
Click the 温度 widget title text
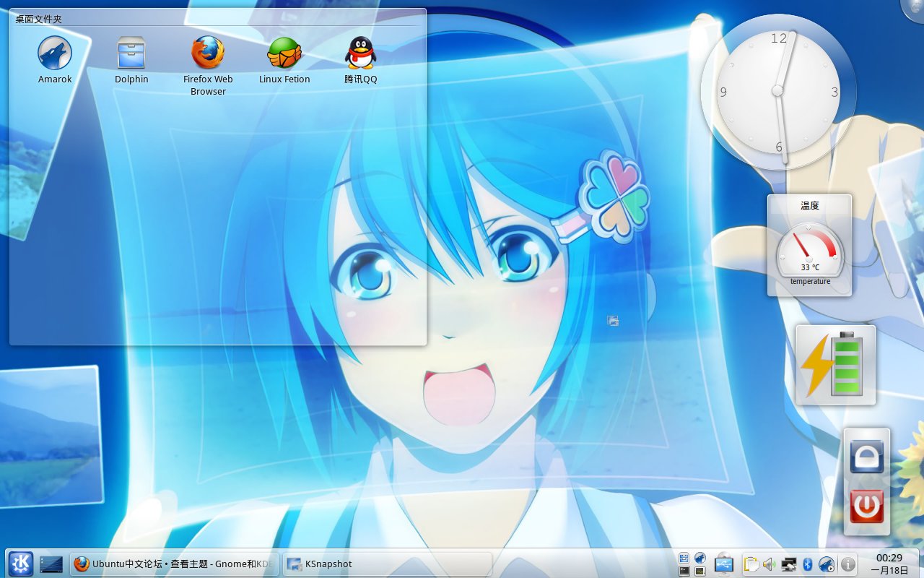810,205
